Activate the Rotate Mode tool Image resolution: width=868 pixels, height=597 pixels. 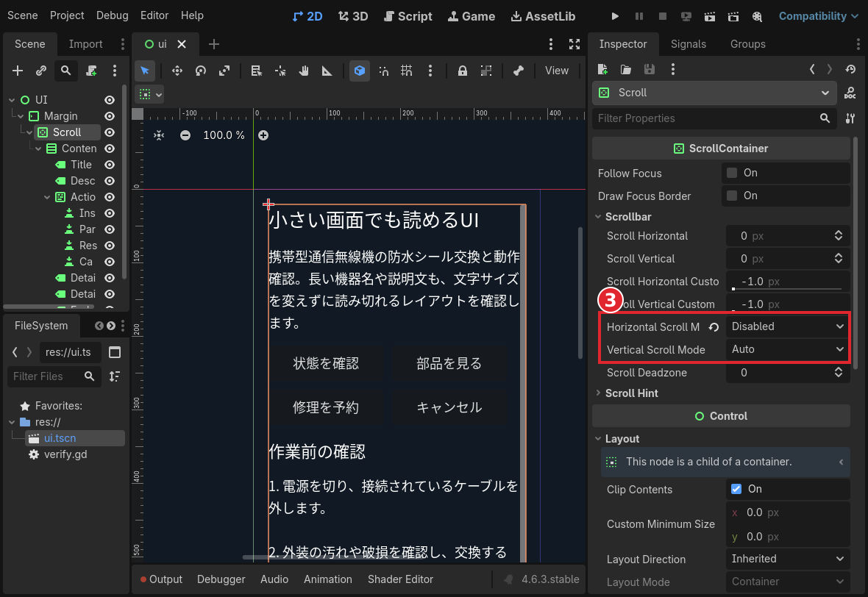[201, 71]
